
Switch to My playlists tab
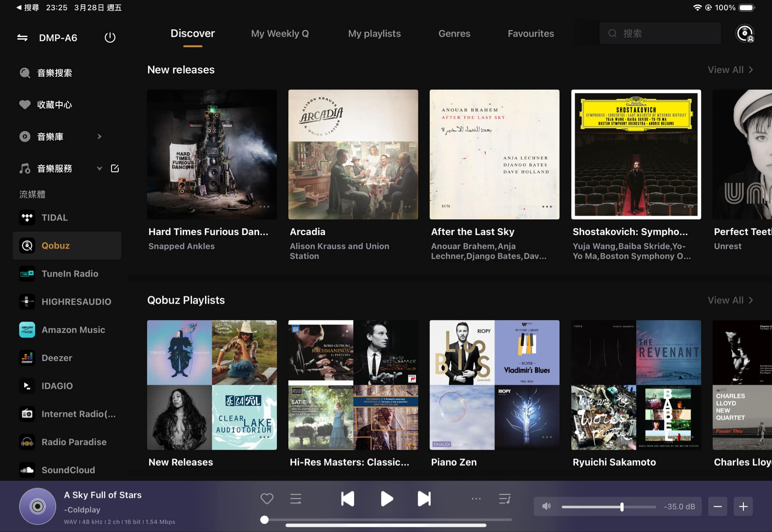[374, 34]
